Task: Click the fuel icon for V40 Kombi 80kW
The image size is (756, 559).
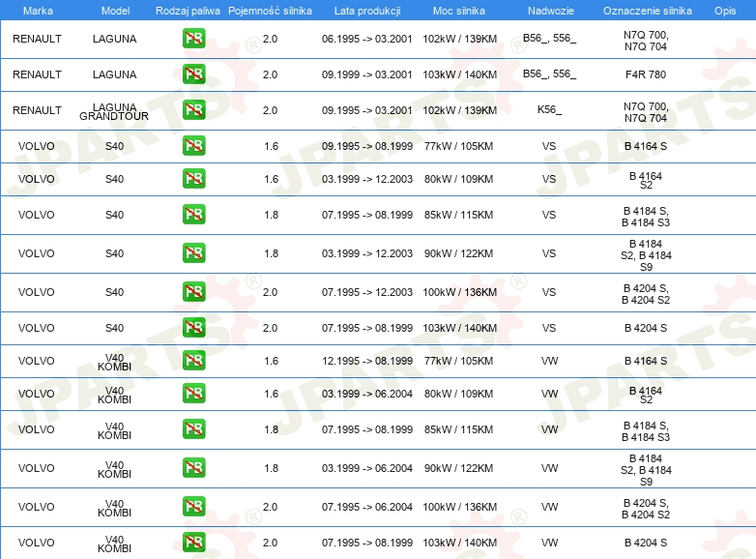Action: click(193, 393)
